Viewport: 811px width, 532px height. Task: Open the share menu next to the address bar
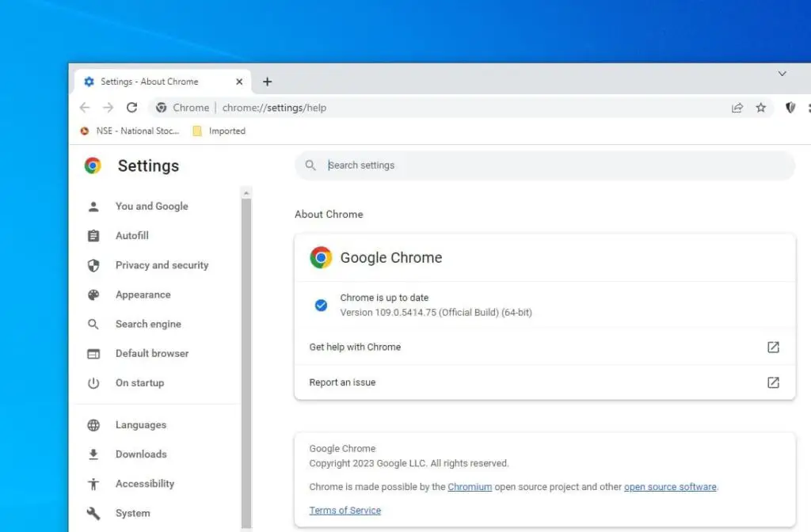[x=737, y=107]
